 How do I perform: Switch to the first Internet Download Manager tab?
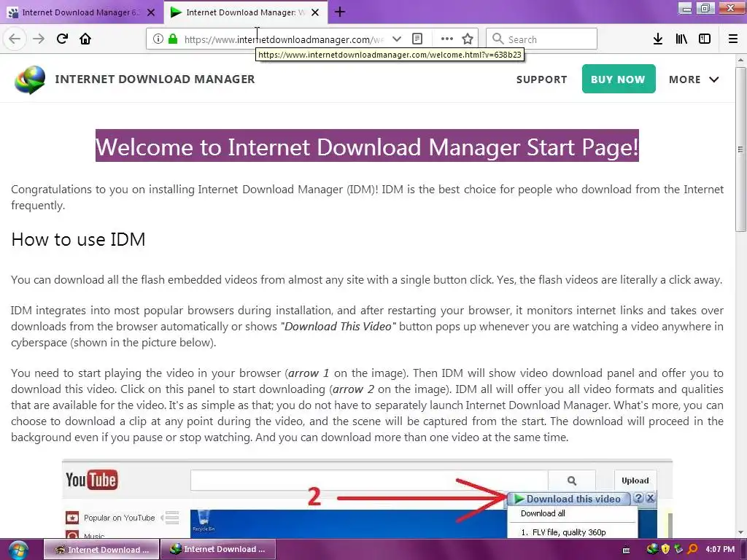pyautogui.click(x=82, y=12)
